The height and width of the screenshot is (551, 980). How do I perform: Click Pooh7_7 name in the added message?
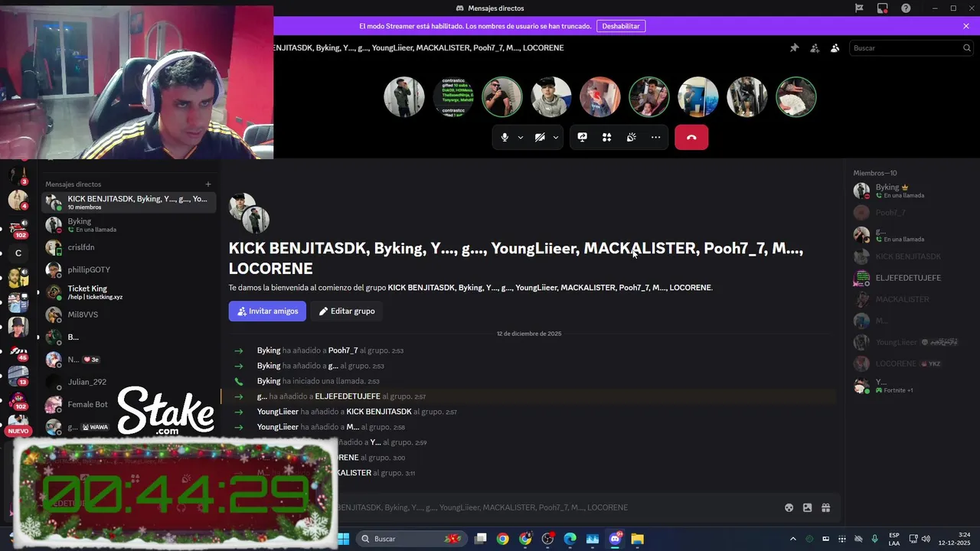click(x=343, y=350)
